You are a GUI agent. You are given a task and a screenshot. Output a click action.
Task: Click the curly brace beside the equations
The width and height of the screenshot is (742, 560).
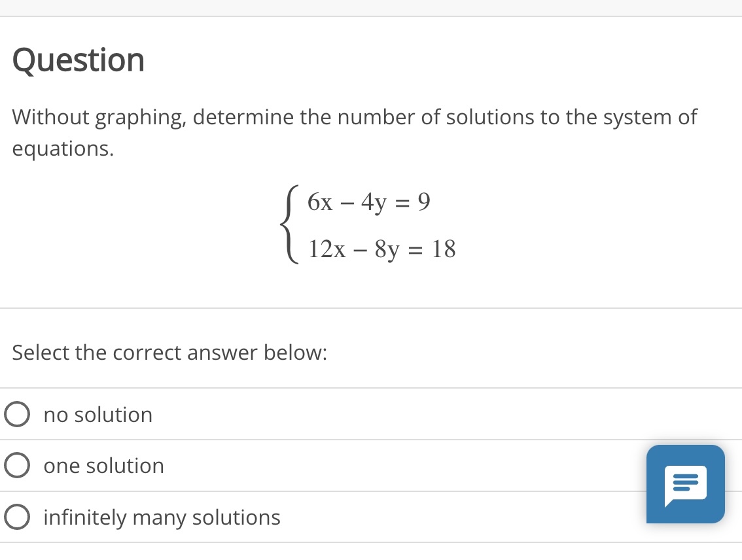pyautogui.click(x=291, y=226)
